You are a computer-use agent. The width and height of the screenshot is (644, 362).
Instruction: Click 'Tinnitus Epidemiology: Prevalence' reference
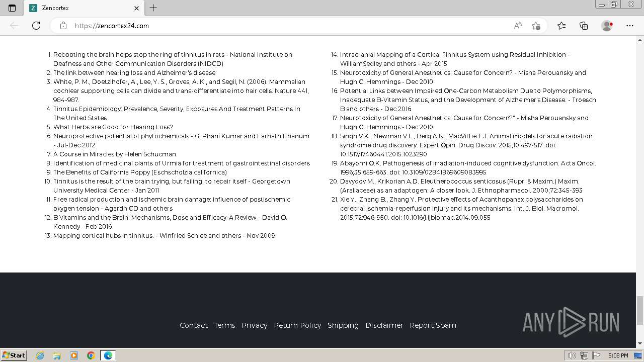click(177, 114)
